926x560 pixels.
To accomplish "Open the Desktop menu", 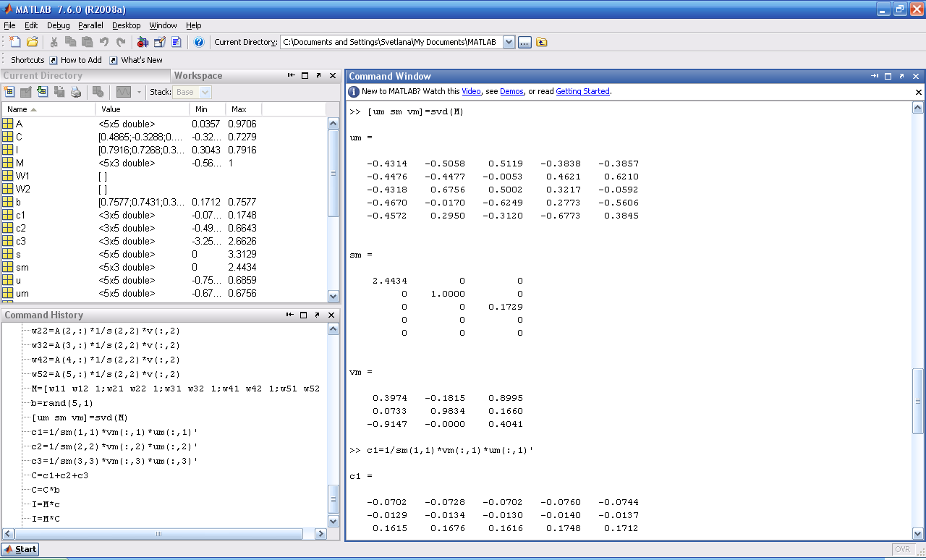I will tap(127, 25).
